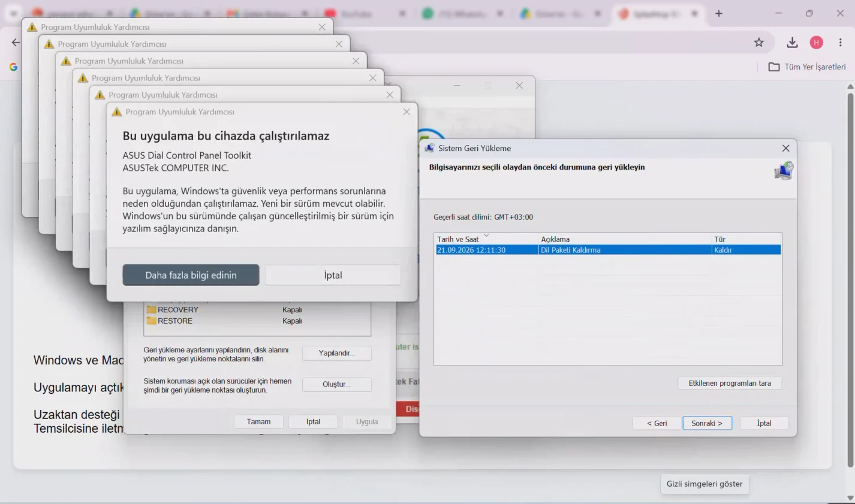Click the Oluştur... button
Image resolution: width=855 pixels, height=504 pixels.
click(336, 384)
